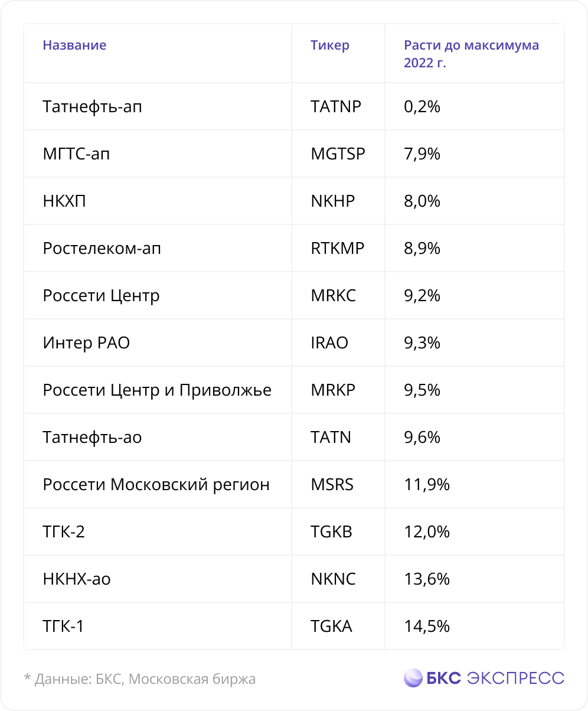
Task: Click ticker TATNP
Action: coord(336,106)
